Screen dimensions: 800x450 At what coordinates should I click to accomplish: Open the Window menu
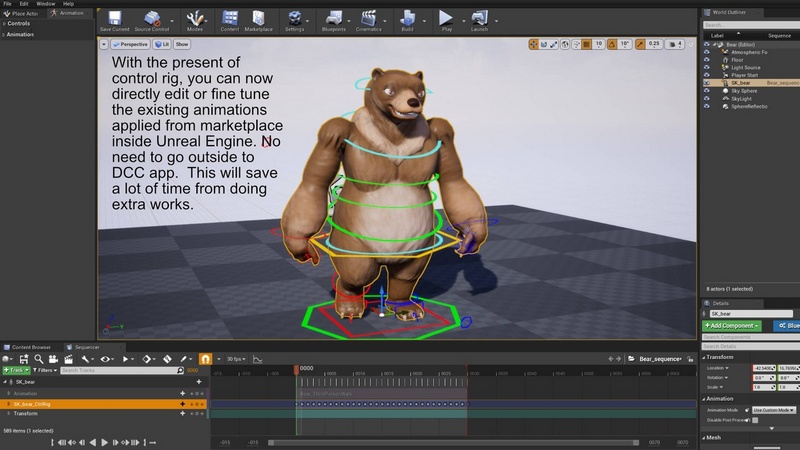[45, 4]
